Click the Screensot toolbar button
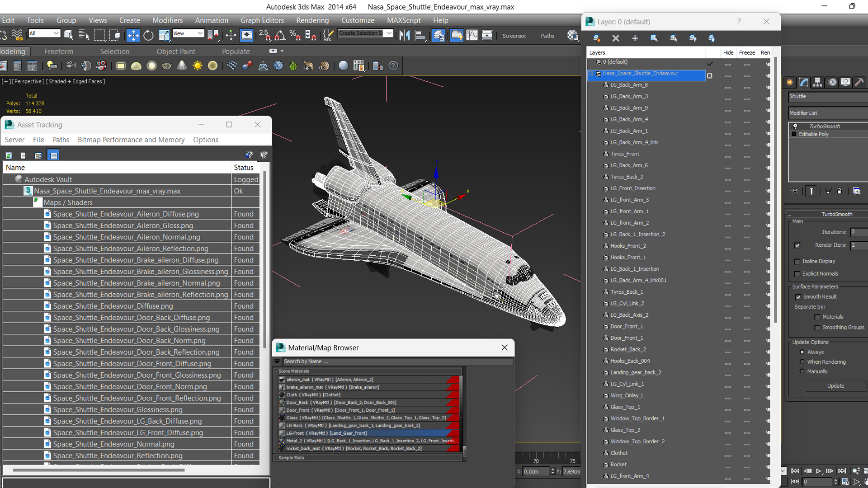This screenshot has height=488, width=868. (x=514, y=36)
